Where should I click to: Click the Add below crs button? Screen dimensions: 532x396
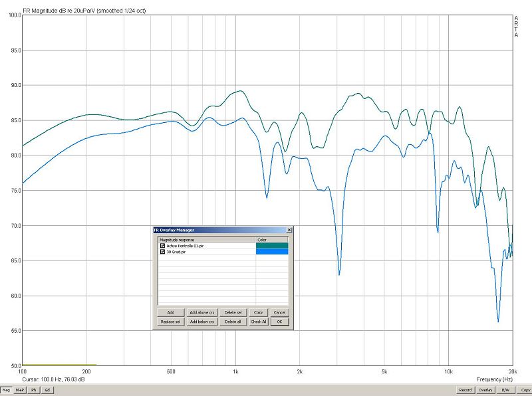[201, 322]
